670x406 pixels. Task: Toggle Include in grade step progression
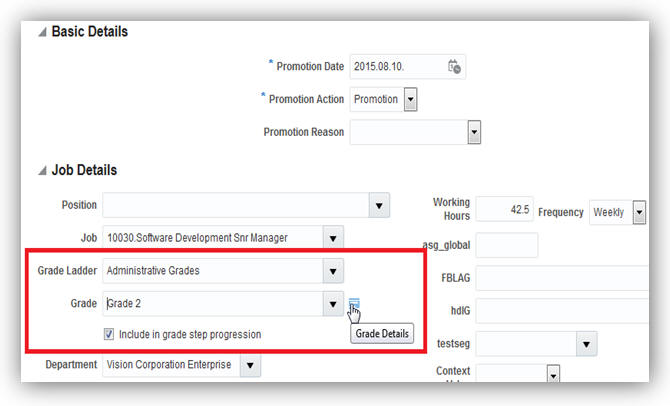[109, 334]
